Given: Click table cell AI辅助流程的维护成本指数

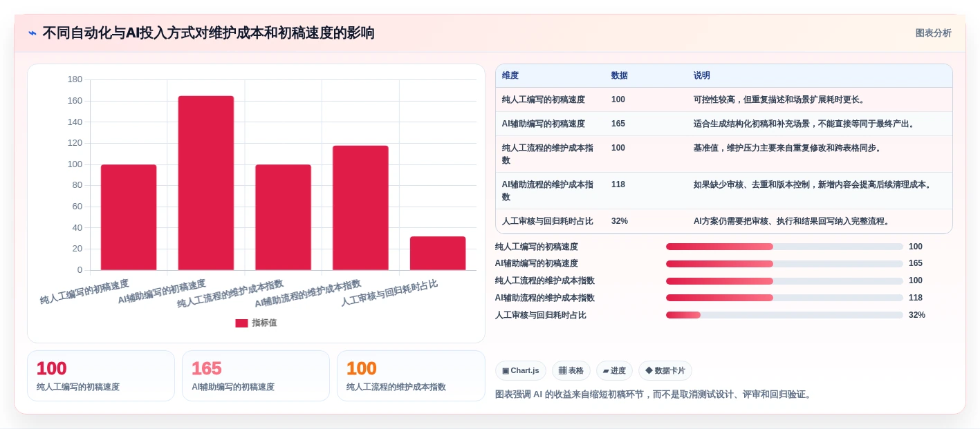Looking at the screenshot, I should click(548, 191).
